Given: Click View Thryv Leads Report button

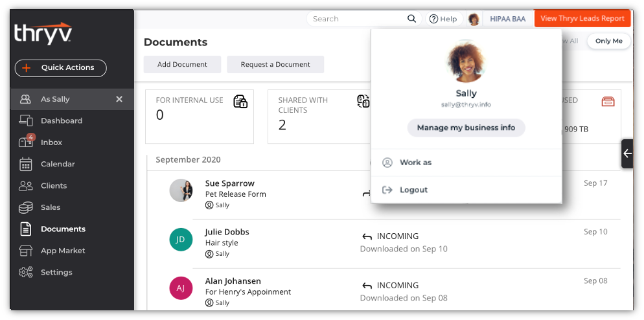Looking at the screenshot, I should 582,19.
